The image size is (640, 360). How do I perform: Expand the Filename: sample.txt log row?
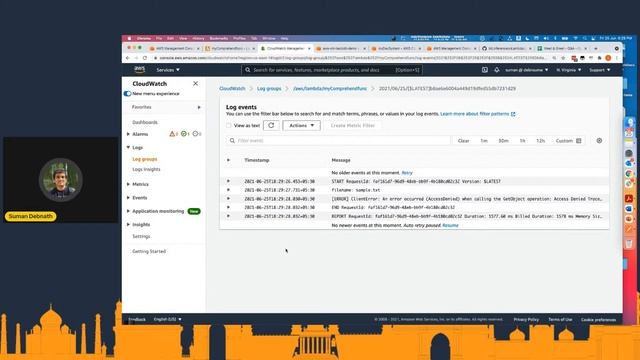[228, 190]
